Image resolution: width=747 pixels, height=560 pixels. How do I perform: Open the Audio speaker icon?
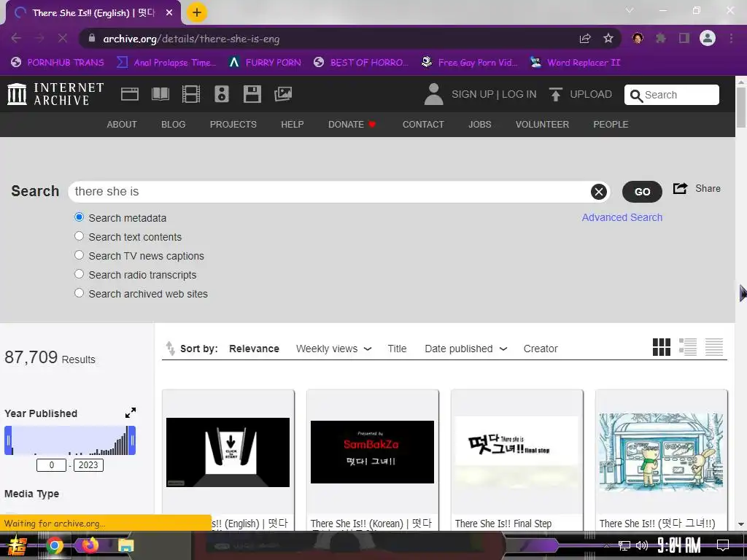point(222,94)
